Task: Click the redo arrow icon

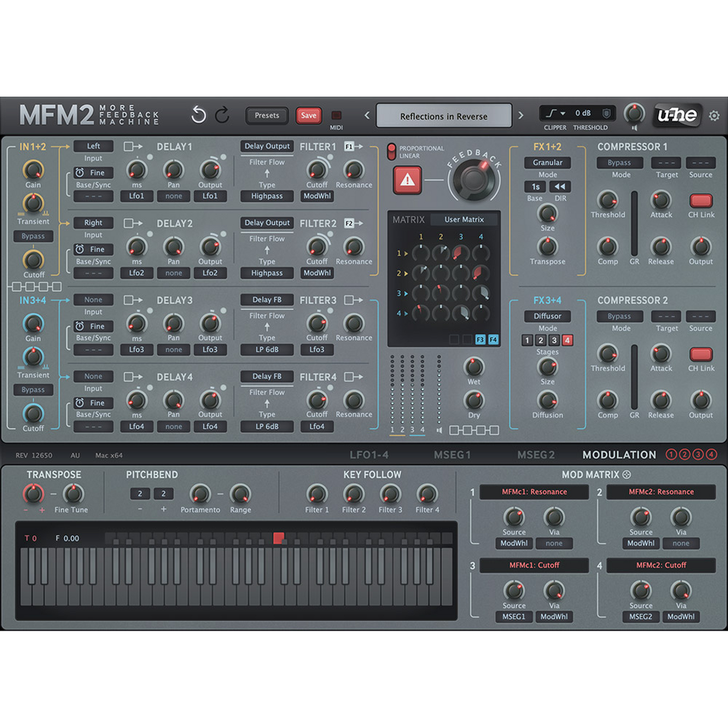Action: [222, 115]
